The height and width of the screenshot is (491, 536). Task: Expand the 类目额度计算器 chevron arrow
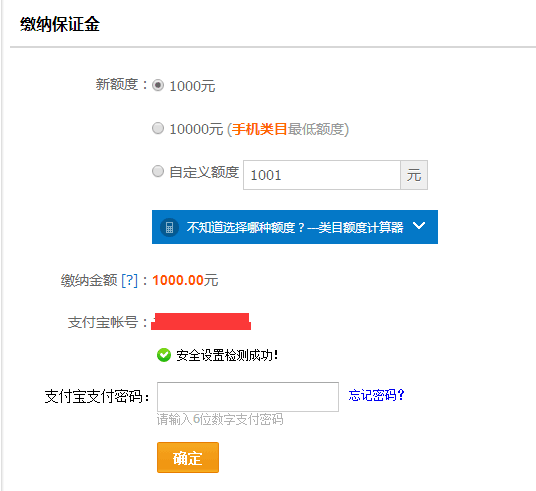(x=419, y=226)
